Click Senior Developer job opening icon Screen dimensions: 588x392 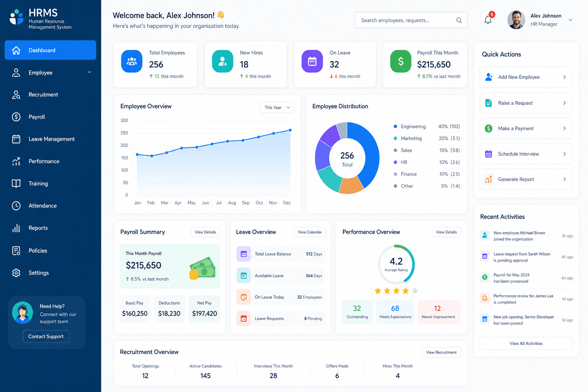click(x=485, y=319)
